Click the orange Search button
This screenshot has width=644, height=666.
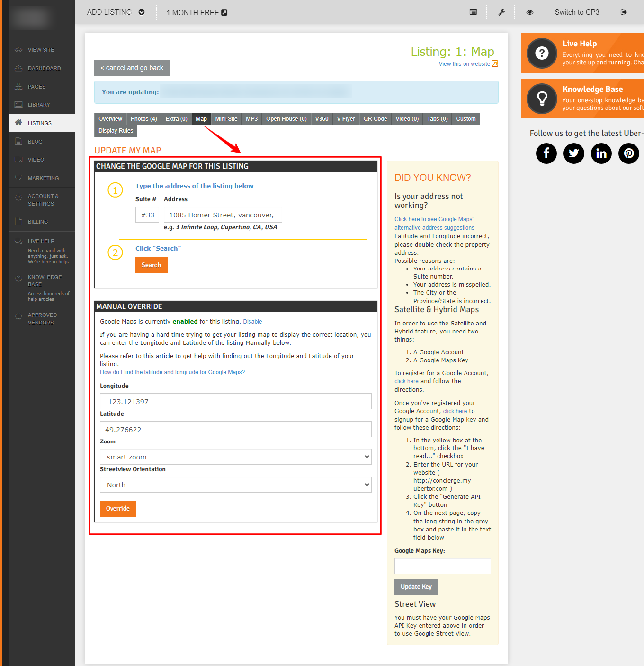pyautogui.click(x=152, y=265)
